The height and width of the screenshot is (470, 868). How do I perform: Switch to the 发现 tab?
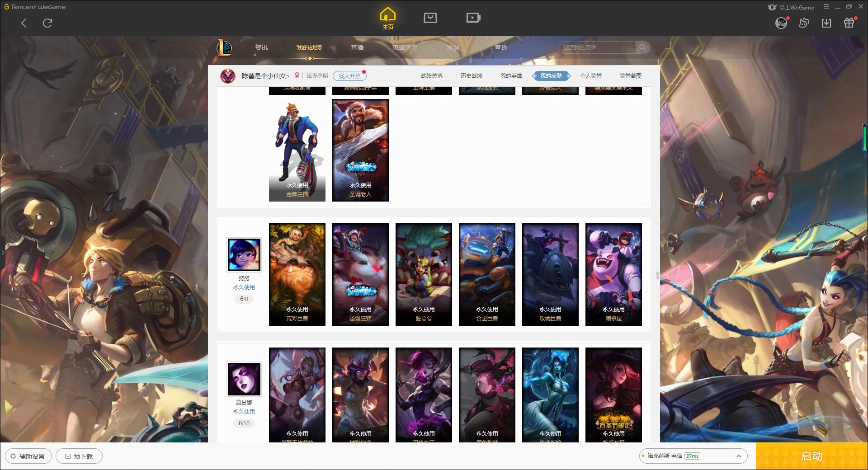(453, 47)
